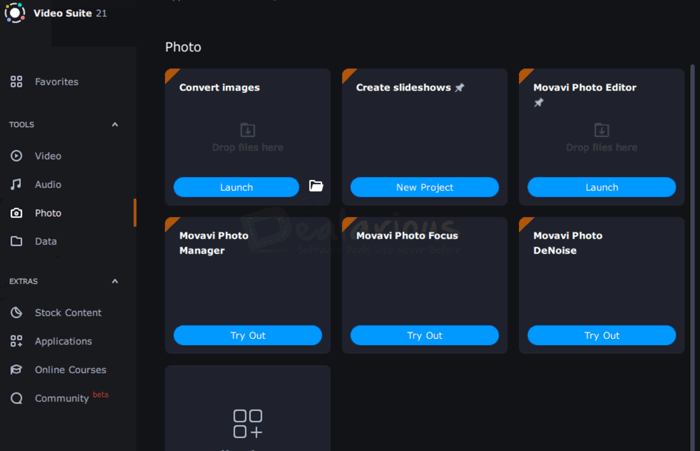Open folder icon next to Convert images Launch
This screenshot has width=700, height=451.
tap(316, 186)
